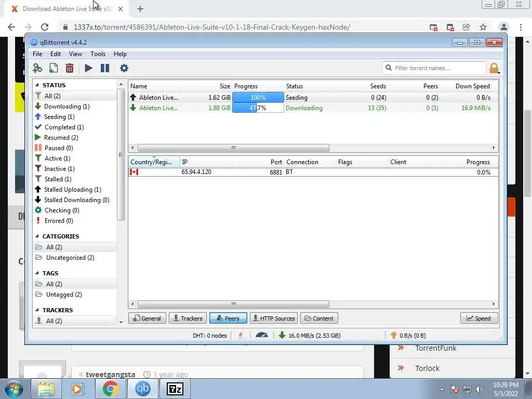Screen dimensions: 532x399
Task: Click the Resume play toolbar icon
Action: [88, 68]
